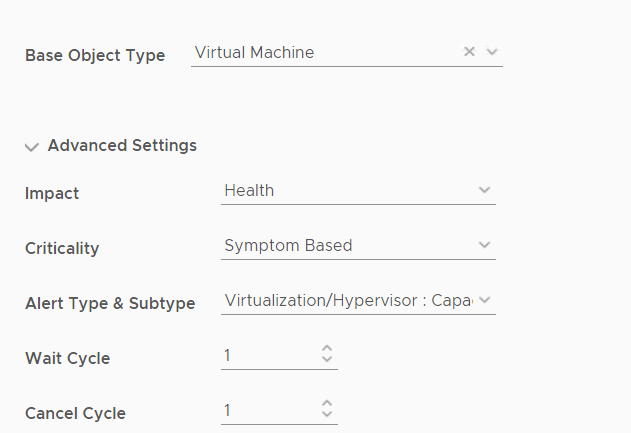Open the Virtualization/Hypervisor alert type dropdown
The width and height of the screenshot is (631, 433).
[x=345, y=300]
